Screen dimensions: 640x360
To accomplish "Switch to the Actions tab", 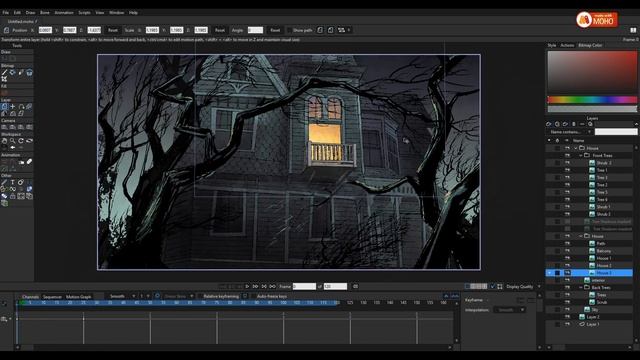I will pyautogui.click(x=567, y=45).
